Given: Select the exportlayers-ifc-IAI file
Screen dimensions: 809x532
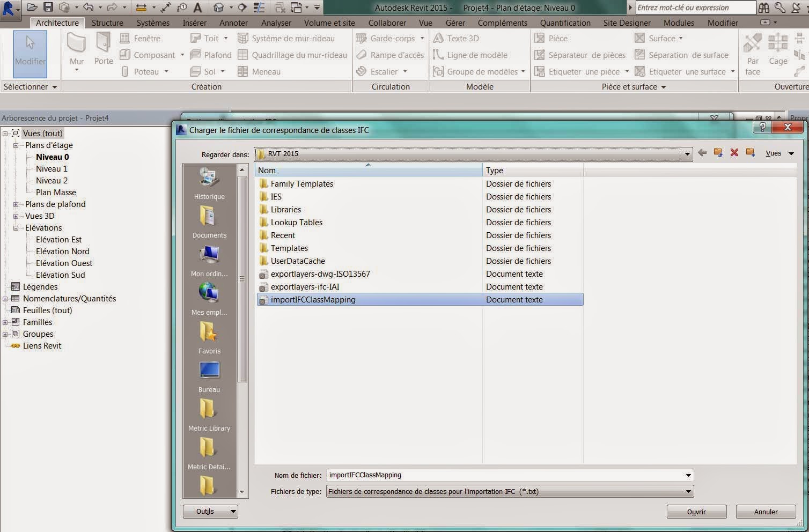Looking at the screenshot, I should coord(305,287).
